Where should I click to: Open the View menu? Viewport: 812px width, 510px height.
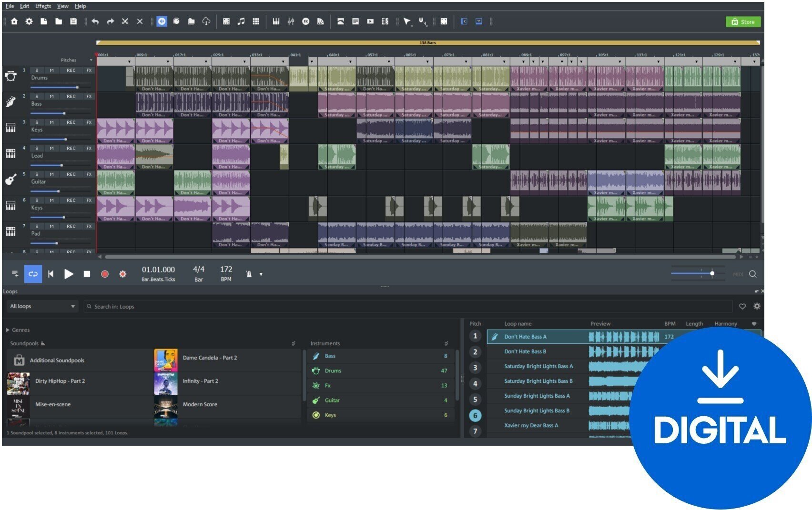point(63,6)
